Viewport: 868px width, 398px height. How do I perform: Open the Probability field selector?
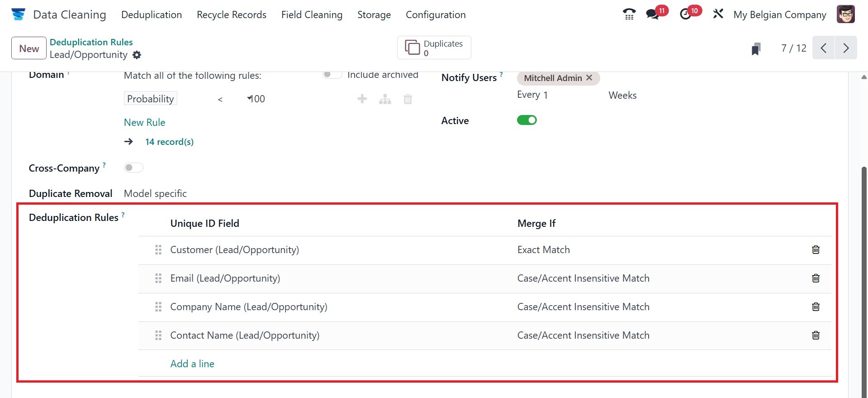(151, 99)
